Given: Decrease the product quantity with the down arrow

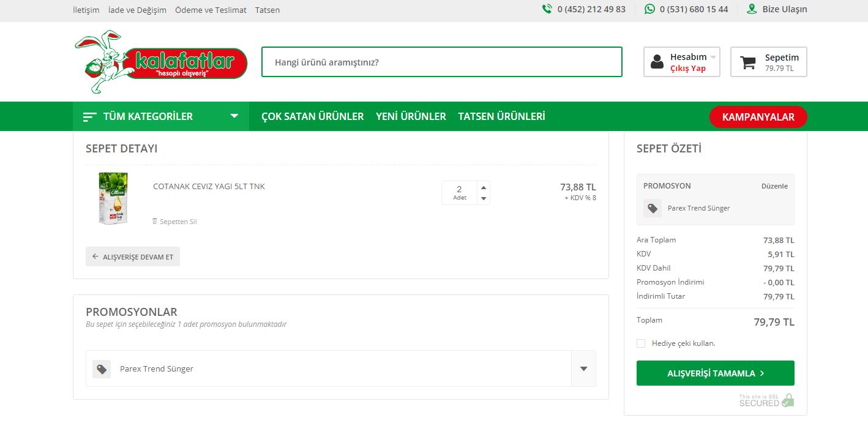Looking at the screenshot, I should pyautogui.click(x=484, y=198).
